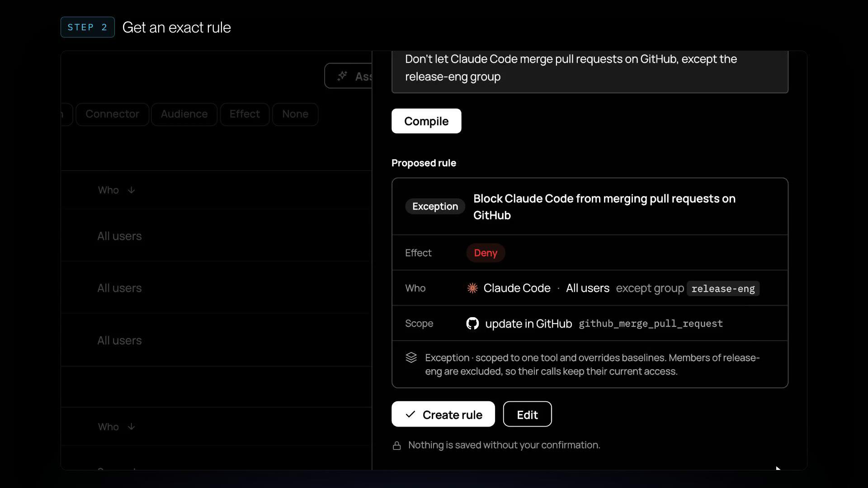Select the Effect filter chip
Image resolution: width=868 pixels, height=488 pixels.
click(x=245, y=114)
